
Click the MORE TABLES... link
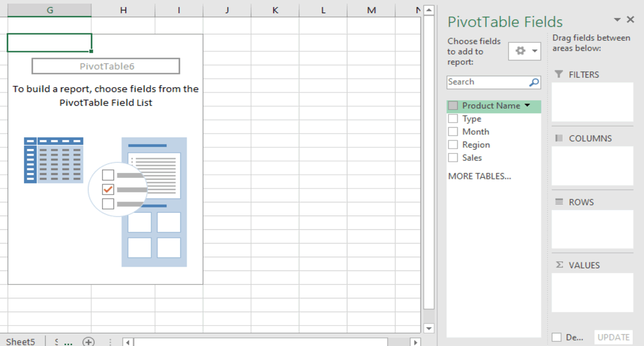(479, 176)
